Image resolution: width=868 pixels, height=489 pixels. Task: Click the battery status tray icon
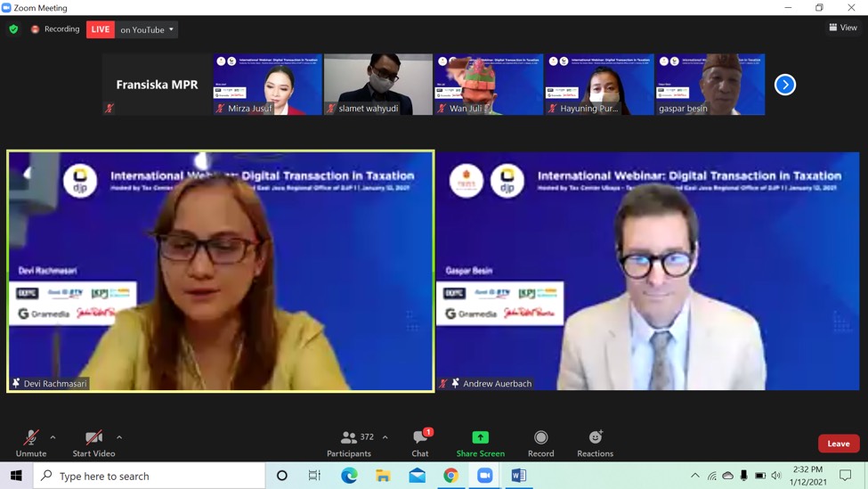(x=760, y=476)
